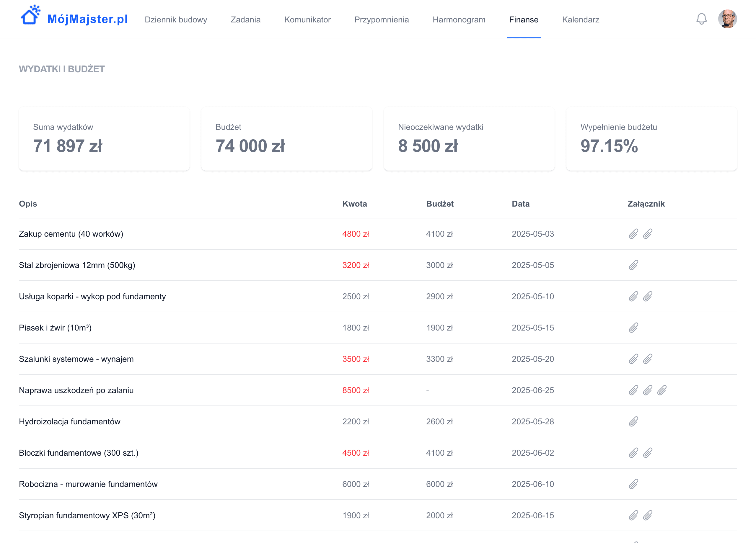
Task: Click the Suma wydatków summary card
Action: (x=104, y=139)
